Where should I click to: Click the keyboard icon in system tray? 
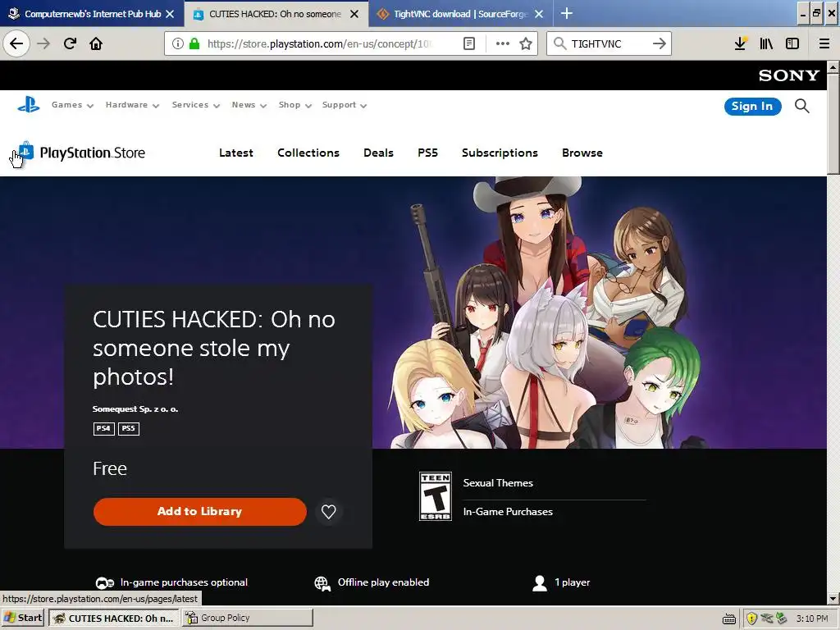coord(728,619)
